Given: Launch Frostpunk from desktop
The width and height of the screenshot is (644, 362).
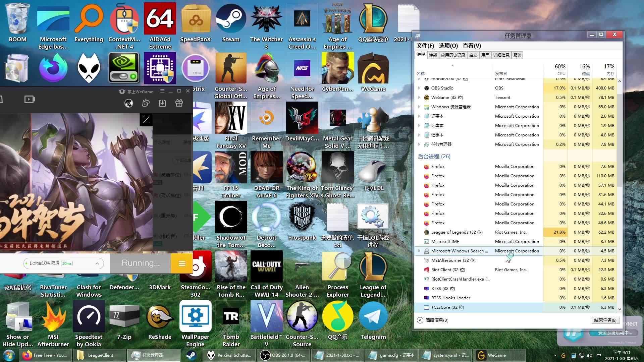Looking at the screenshot, I should pos(302,221).
